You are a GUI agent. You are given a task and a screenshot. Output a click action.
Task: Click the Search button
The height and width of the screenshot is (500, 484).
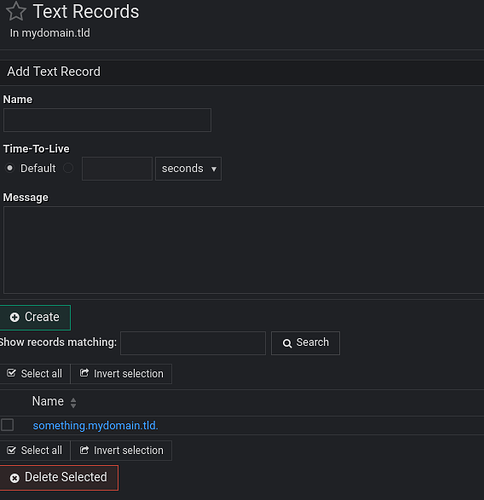[305, 343]
